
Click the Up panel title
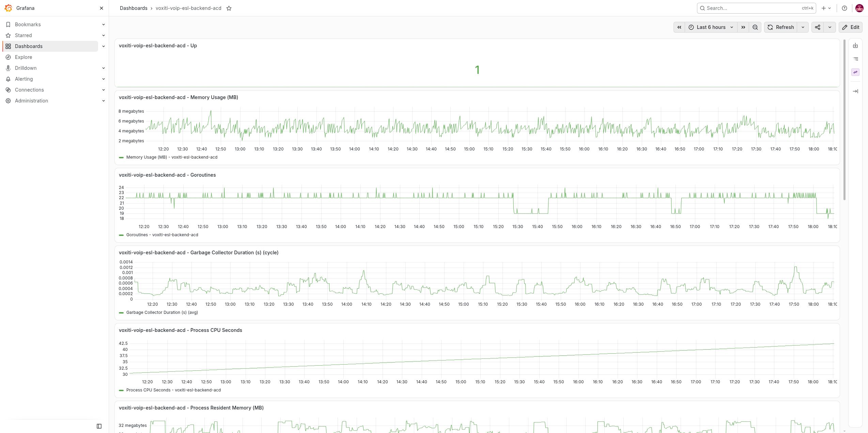pyautogui.click(x=158, y=46)
